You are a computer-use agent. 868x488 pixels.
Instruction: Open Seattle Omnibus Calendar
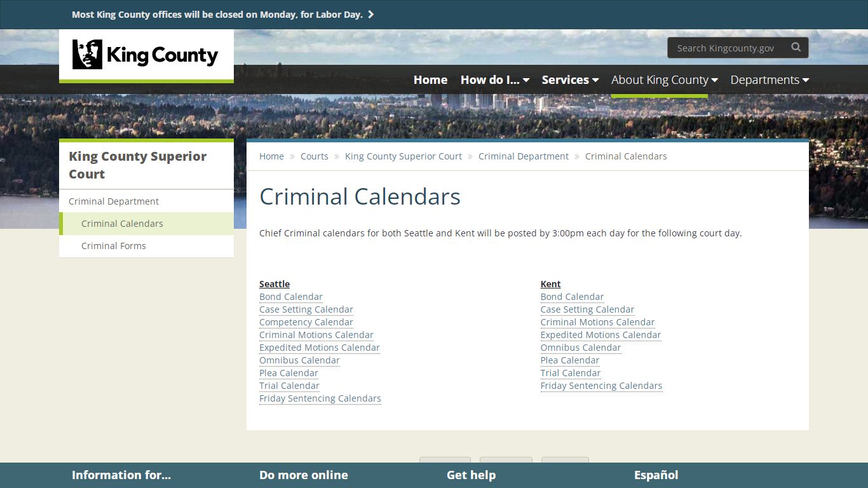299,360
